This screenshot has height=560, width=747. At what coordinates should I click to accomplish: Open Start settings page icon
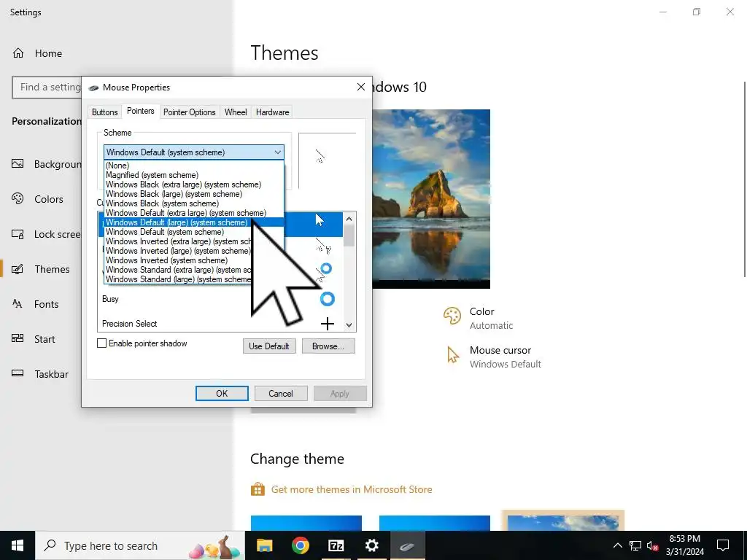pos(18,338)
